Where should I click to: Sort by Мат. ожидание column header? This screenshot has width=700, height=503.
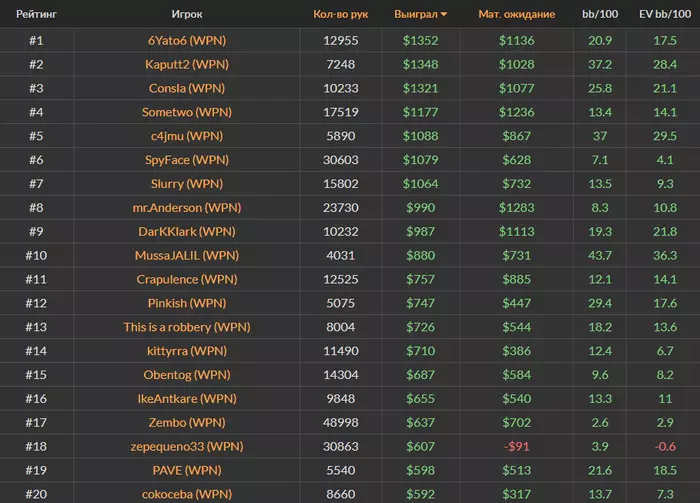coord(516,15)
